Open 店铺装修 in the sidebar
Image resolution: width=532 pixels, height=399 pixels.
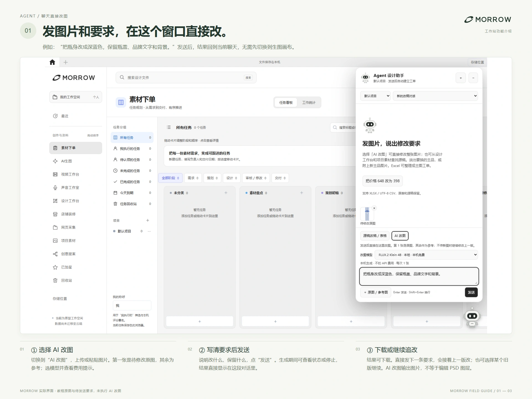(76, 214)
